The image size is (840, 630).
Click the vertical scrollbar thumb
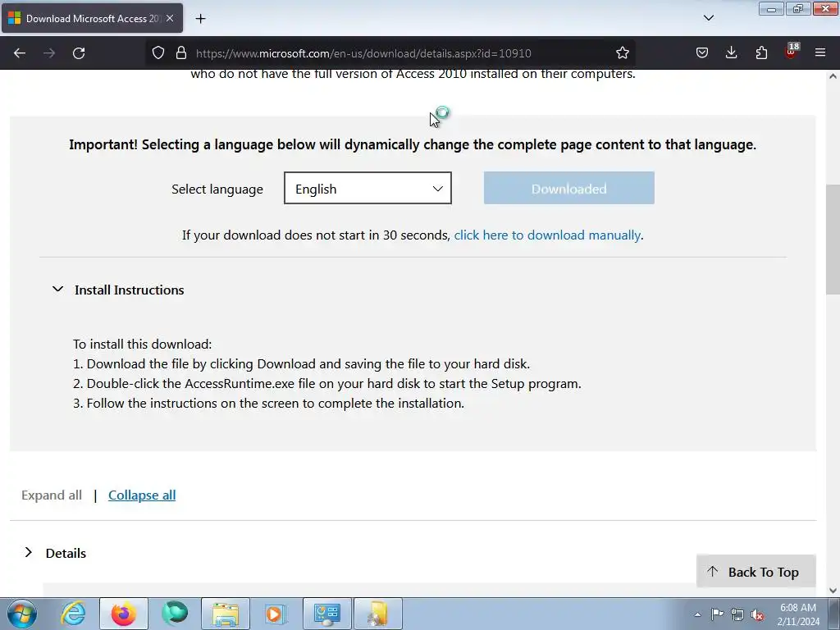tap(833, 240)
